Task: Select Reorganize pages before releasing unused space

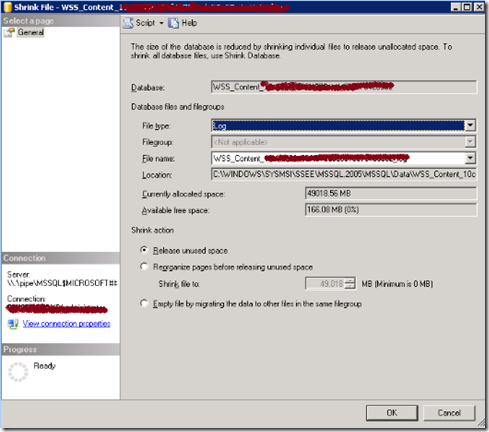Action: click(144, 267)
